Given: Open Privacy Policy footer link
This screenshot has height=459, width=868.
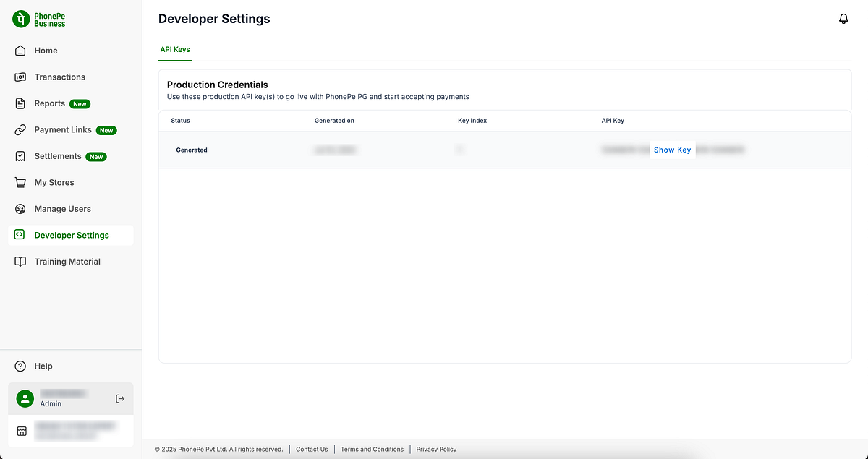Looking at the screenshot, I should 436,450.
